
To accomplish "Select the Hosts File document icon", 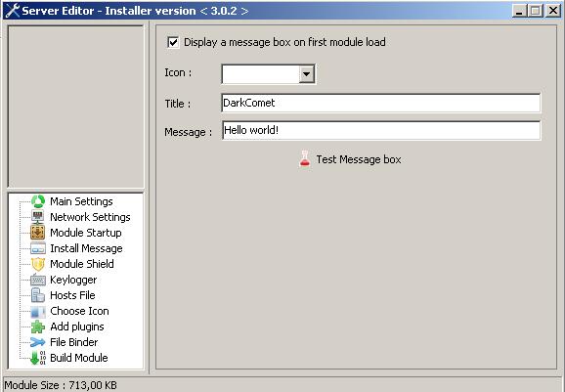I will [x=38, y=295].
